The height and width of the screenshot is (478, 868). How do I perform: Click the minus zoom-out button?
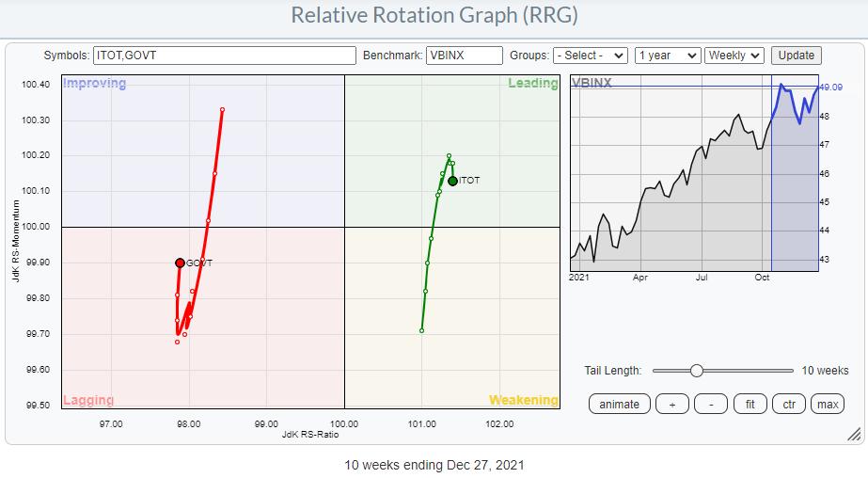tap(710, 404)
